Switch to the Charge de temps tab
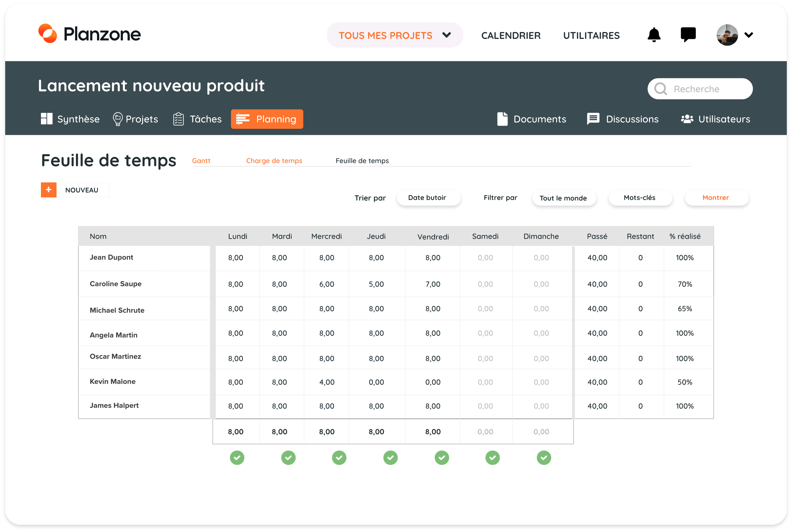 [274, 161]
